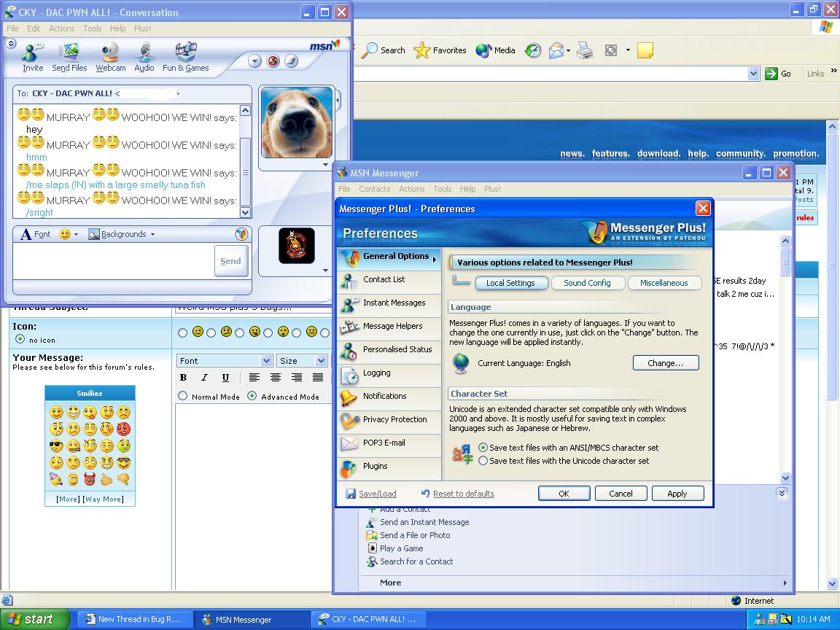Click the Change... language button

665,363
